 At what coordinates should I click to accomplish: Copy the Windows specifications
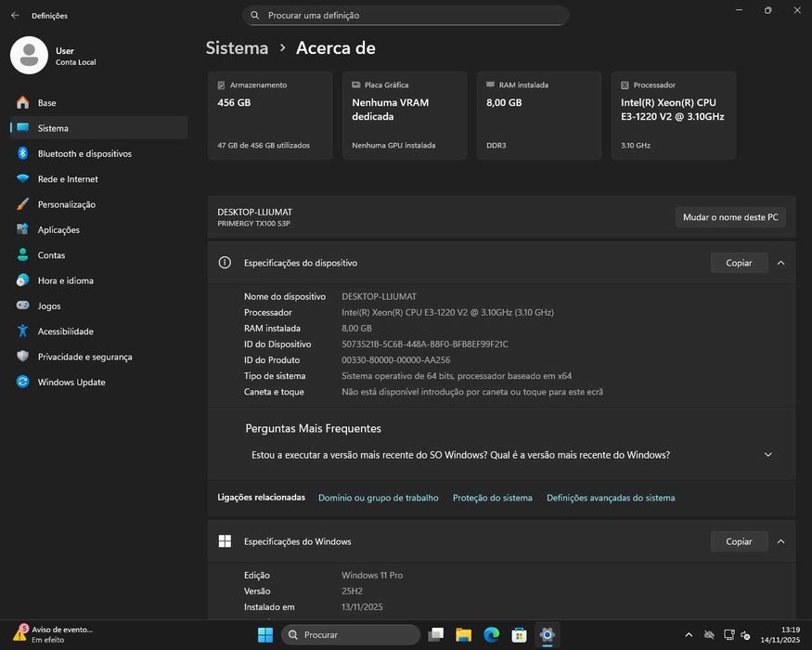739,541
